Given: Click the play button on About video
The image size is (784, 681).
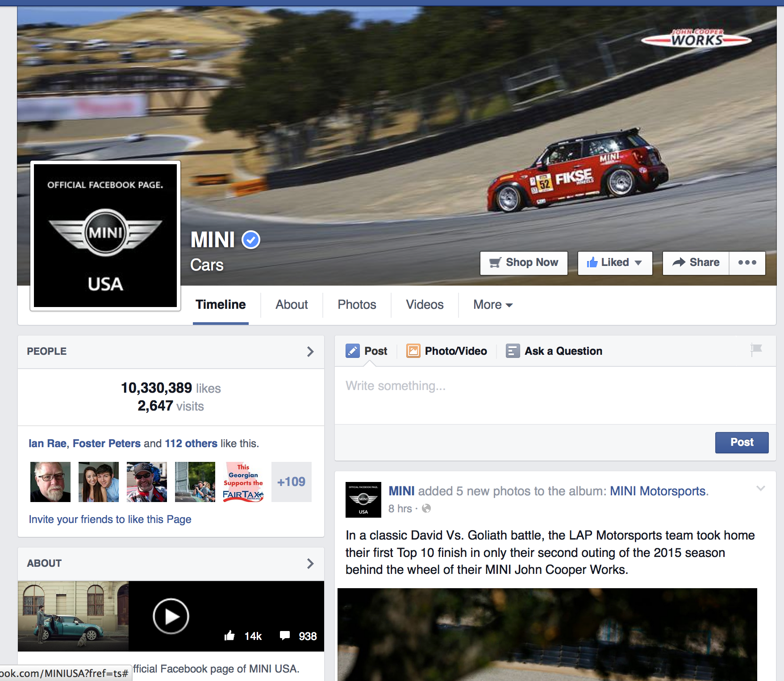Looking at the screenshot, I should [171, 616].
